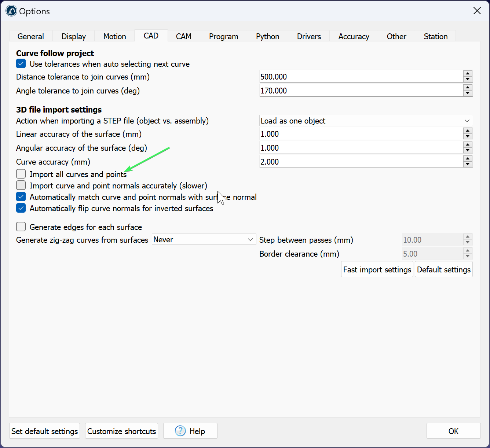Close the Options dialog window

pos(477,11)
